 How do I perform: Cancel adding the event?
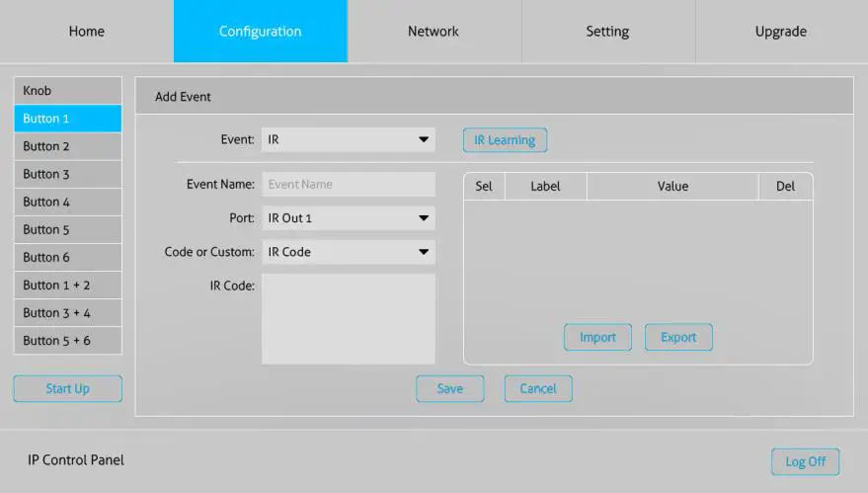click(538, 388)
